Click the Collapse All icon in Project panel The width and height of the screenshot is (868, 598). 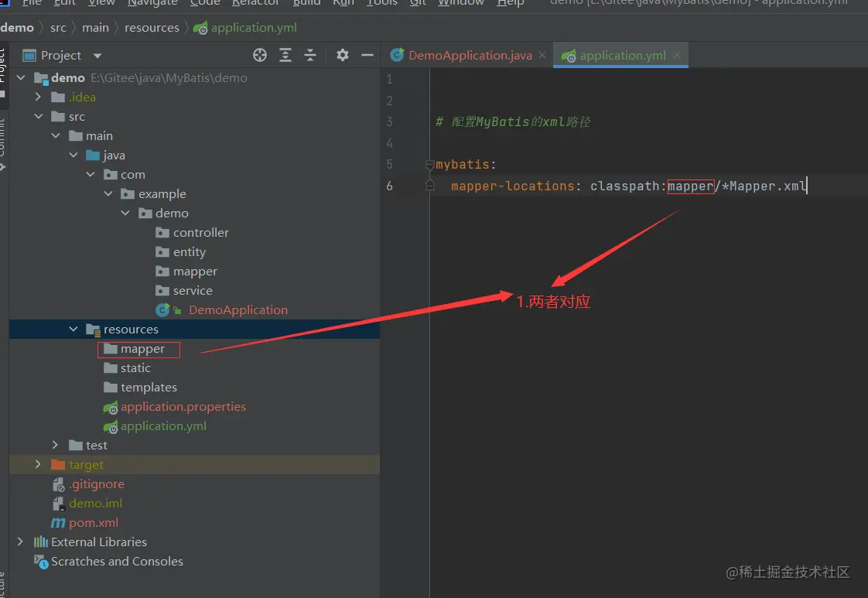310,55
